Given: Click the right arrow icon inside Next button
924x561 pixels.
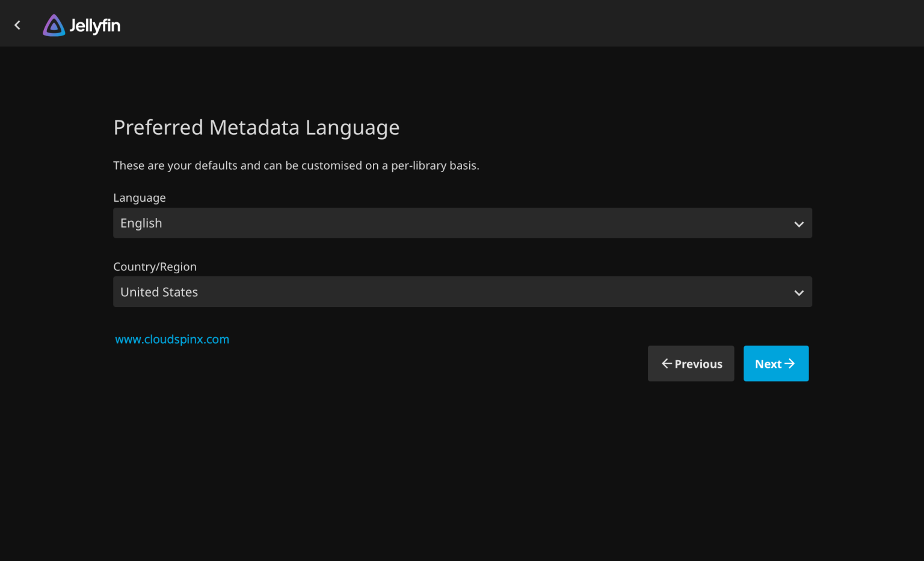Looking at the screenshot, I should tap(790, 364).
